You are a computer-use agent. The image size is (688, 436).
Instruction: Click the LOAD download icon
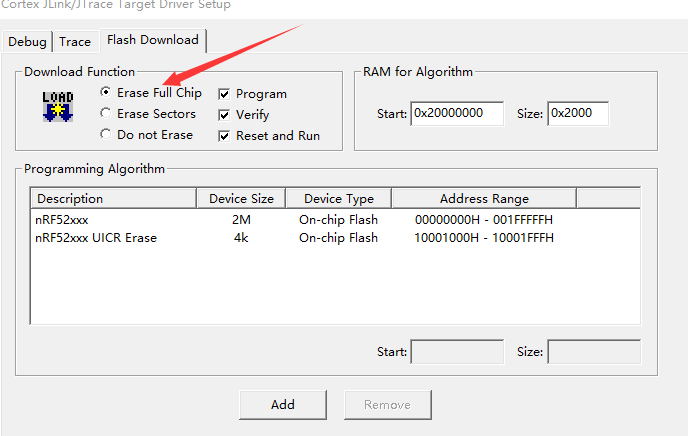(x=57, y=107)
